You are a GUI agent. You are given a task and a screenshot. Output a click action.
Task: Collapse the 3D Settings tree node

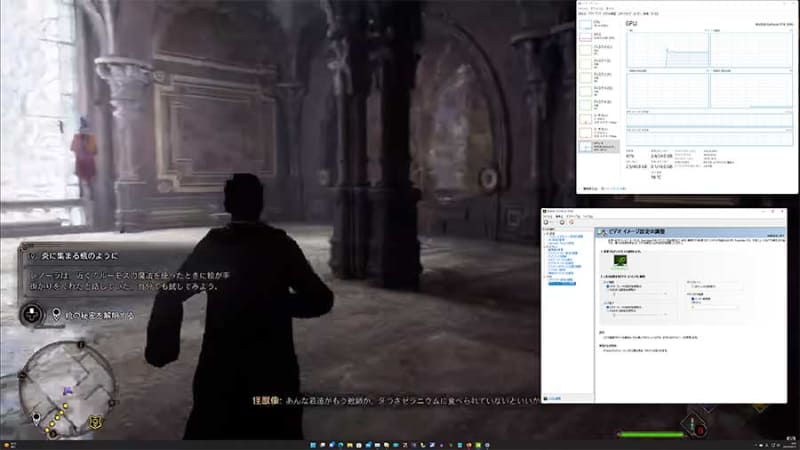544,234
